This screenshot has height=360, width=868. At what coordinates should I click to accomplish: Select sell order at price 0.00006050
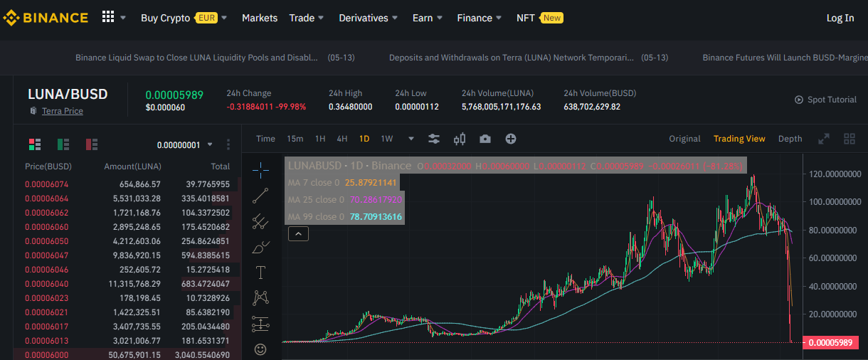click(127, 241)
